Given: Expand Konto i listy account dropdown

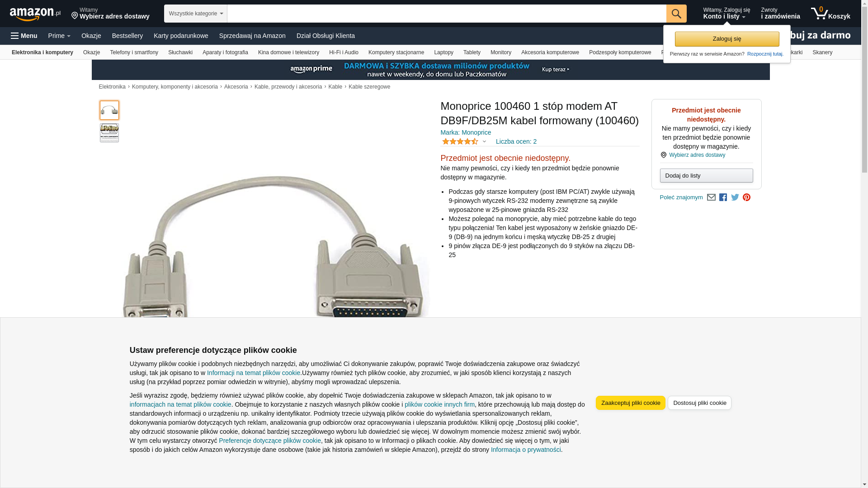Looking at the screenshot, I should [x=726, y=14].
